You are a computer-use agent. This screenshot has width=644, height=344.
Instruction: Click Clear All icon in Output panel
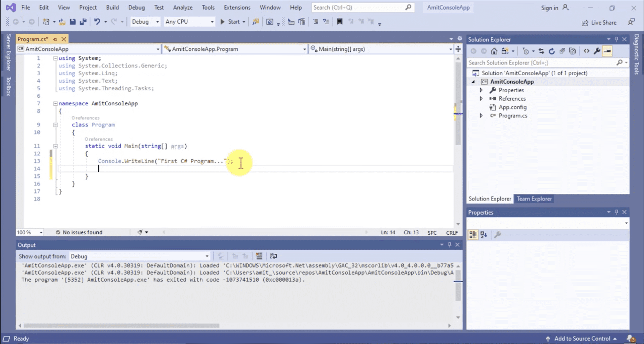click(x=259, y=256)
